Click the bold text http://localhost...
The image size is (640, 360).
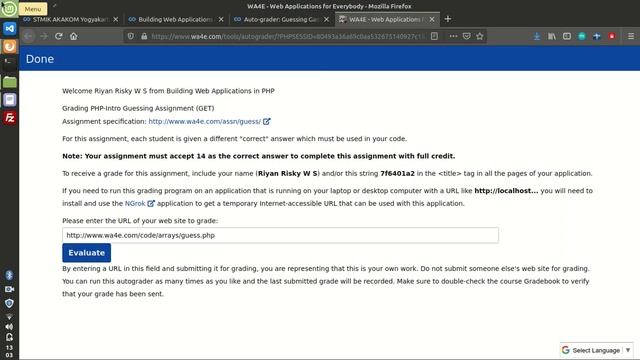coord(506,191)
